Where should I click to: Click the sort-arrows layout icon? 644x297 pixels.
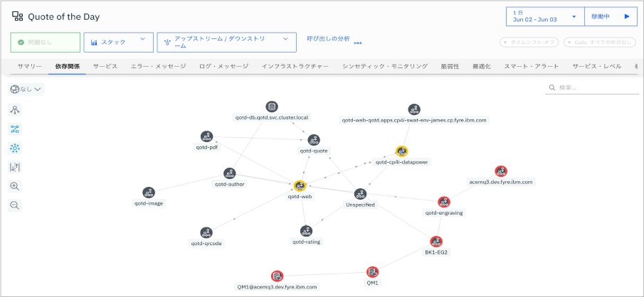click(15, 167)
